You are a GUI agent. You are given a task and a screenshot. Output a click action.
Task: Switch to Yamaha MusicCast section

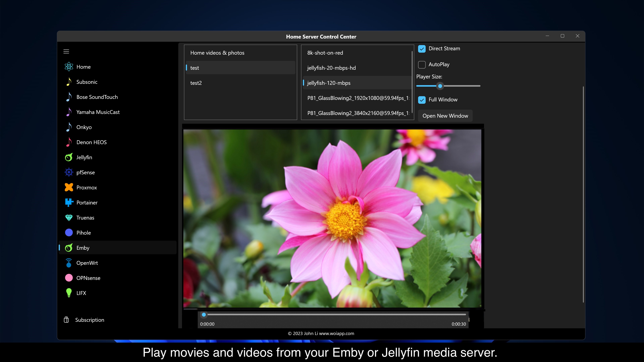pyautogui.click(x=98, y=112)
